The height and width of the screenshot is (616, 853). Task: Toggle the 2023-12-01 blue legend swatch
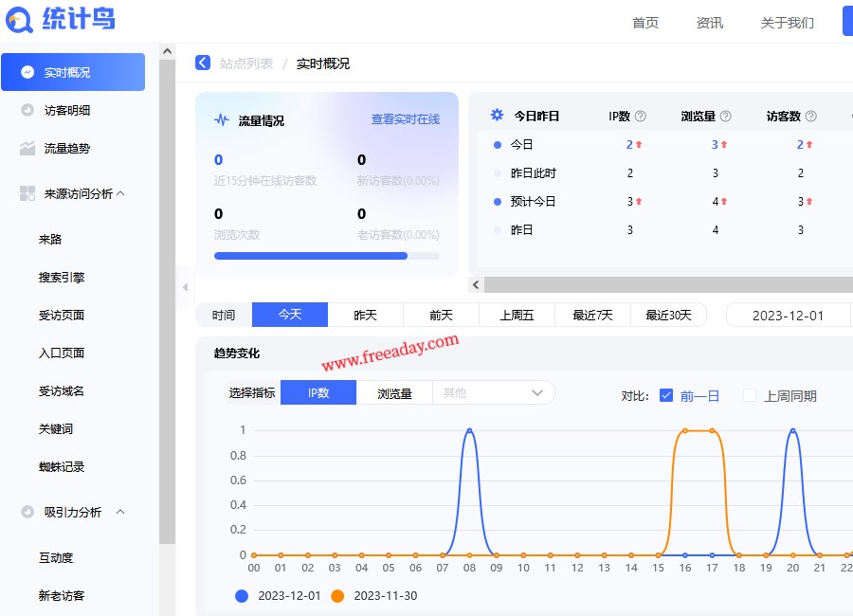pos(242,596)
